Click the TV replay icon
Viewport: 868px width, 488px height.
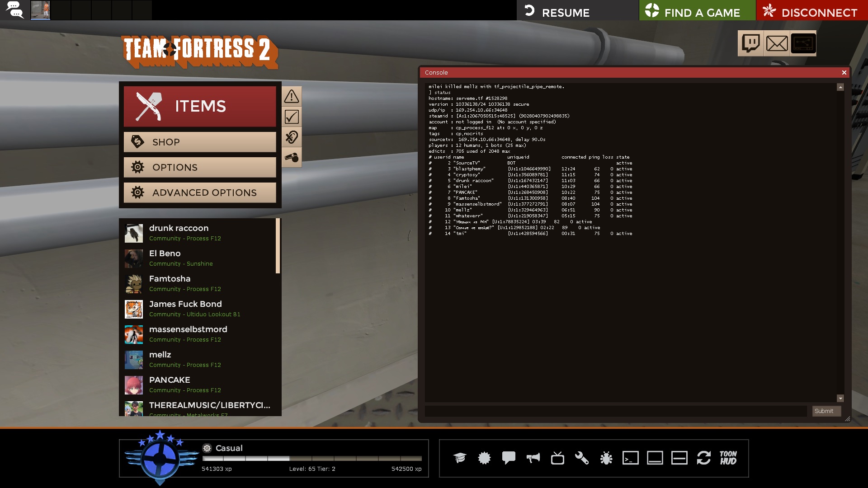[557, 458]
